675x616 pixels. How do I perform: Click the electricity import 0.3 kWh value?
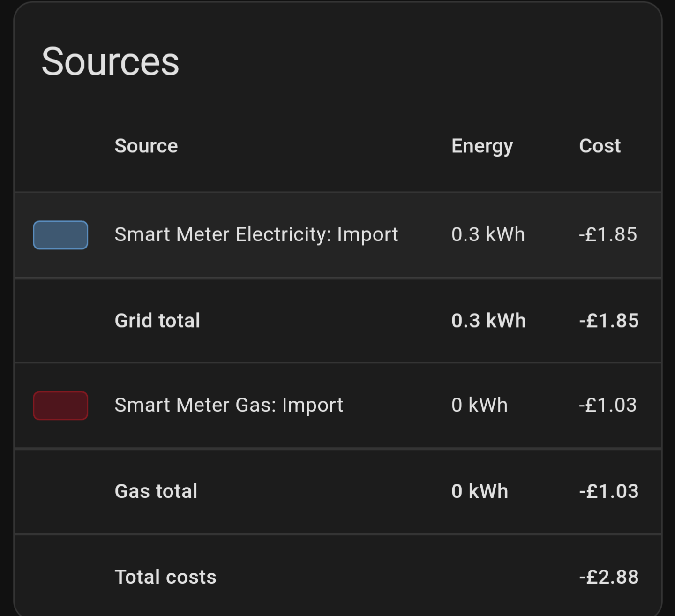click(x=488, y=234)
